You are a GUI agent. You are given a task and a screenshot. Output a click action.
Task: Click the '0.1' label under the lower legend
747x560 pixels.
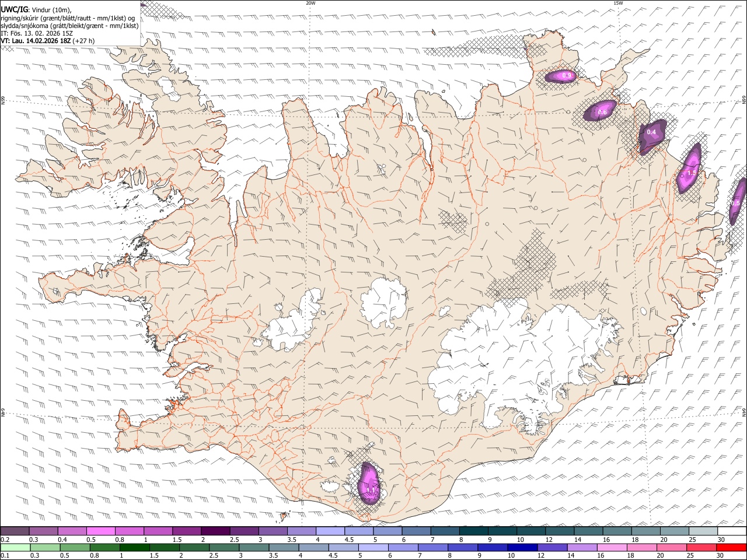[x=5, y=555]
